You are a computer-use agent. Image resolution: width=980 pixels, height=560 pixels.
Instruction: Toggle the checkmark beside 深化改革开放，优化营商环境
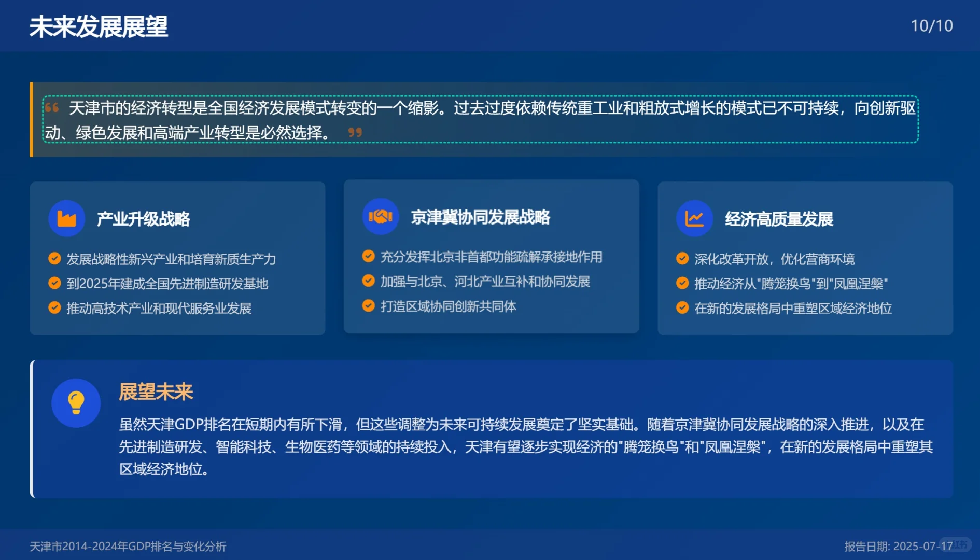click(x=681, y=258)
